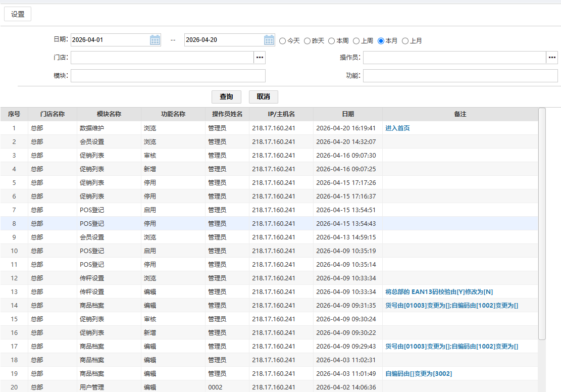Sort by the 日期 column header
561x392 pixels.
[x=347, y=114]
